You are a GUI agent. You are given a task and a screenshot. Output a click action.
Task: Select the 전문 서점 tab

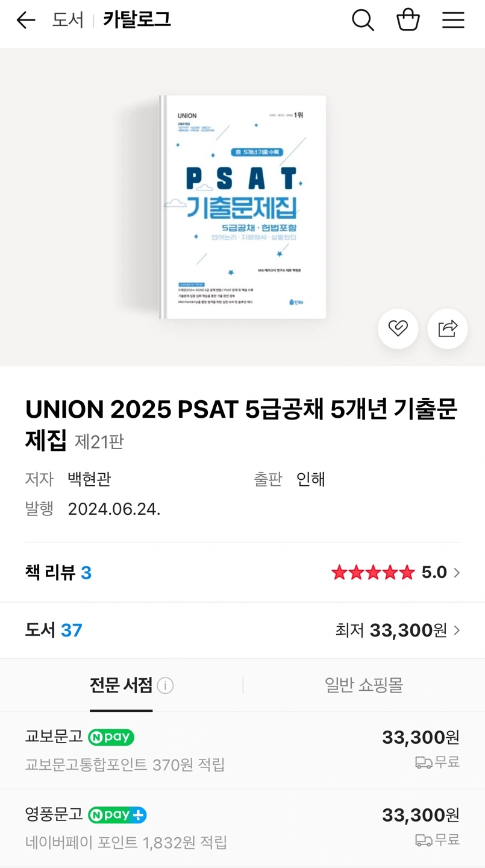(x=120, y=685)
